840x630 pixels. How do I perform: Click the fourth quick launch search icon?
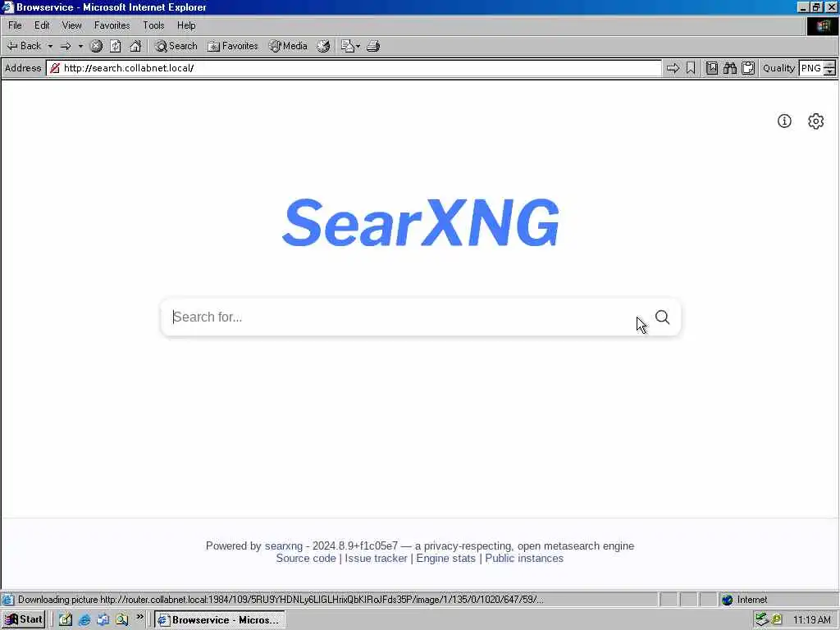click(x=122, y=620)
